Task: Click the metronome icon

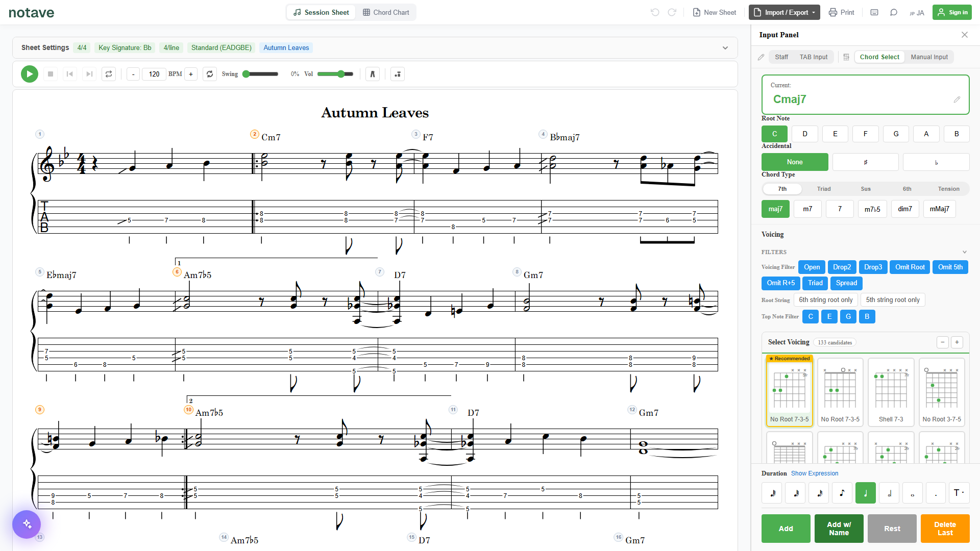Action: [373, 74]
